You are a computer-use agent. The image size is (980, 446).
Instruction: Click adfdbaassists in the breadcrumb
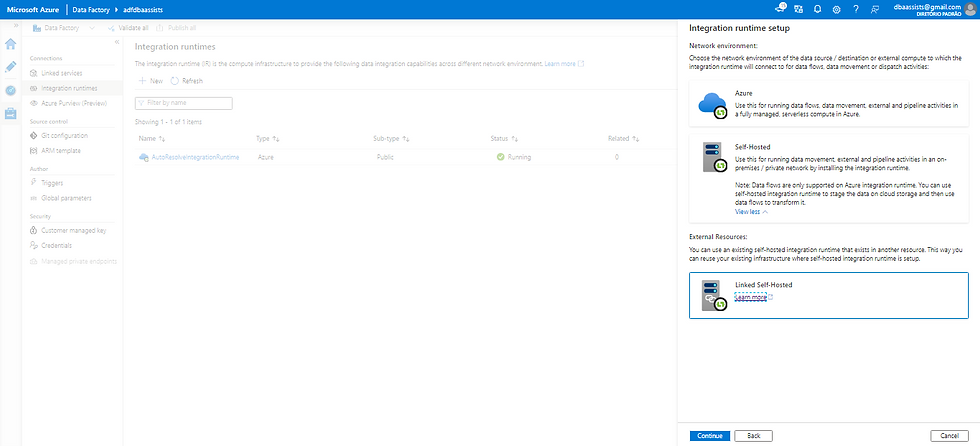(143, 9)
